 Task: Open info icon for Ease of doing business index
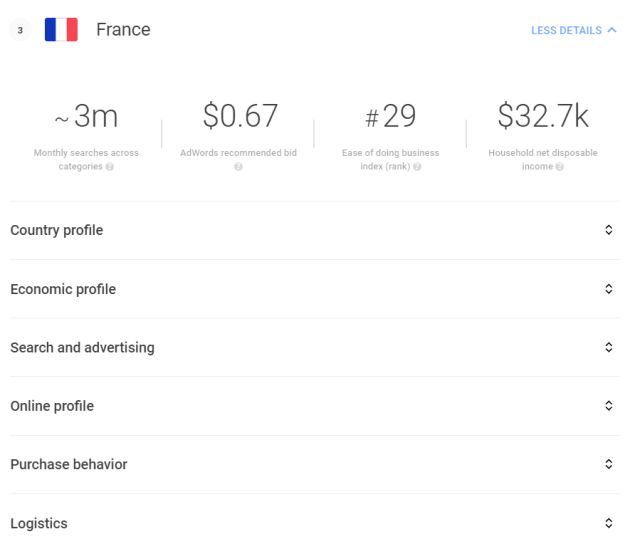coord(417,166)
